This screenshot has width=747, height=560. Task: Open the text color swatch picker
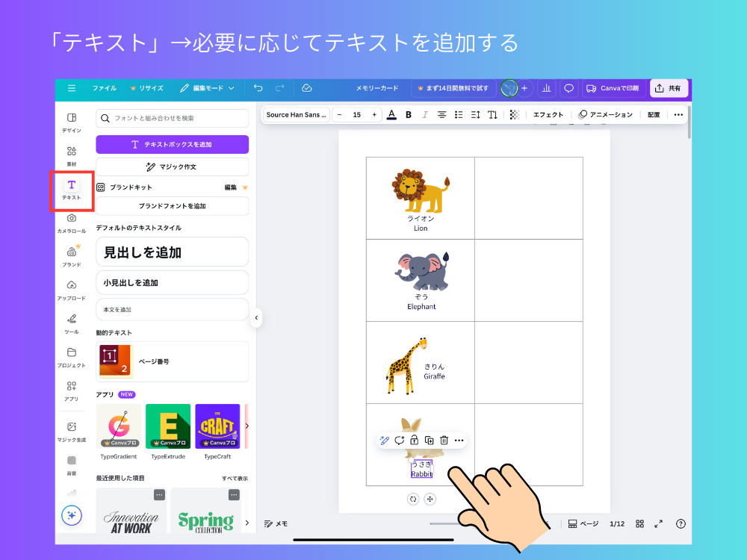(391, 114)
